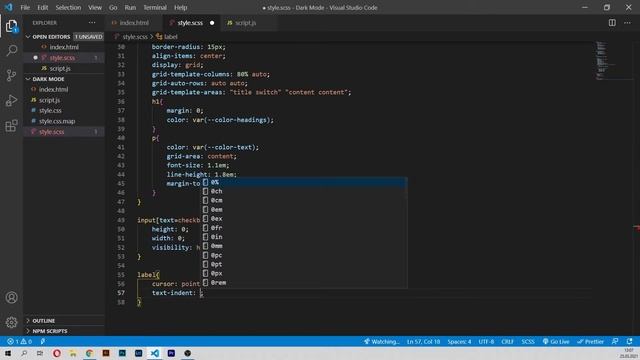
Task: Open index.html in Open Editors list
Action: point(64,47)
